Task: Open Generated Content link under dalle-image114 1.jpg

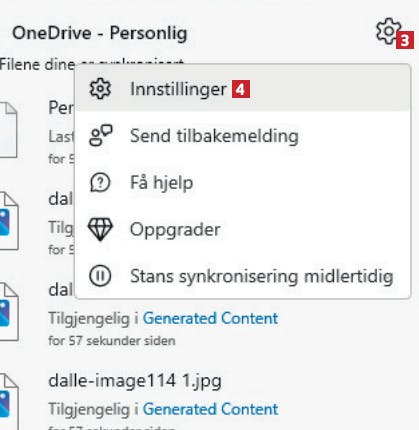Action: 210,409
